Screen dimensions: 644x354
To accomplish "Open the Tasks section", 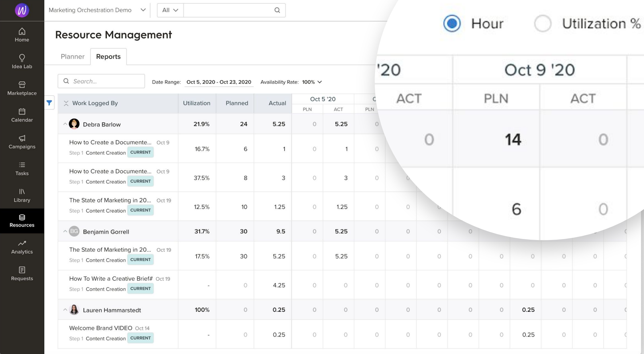I will (22, 169).
